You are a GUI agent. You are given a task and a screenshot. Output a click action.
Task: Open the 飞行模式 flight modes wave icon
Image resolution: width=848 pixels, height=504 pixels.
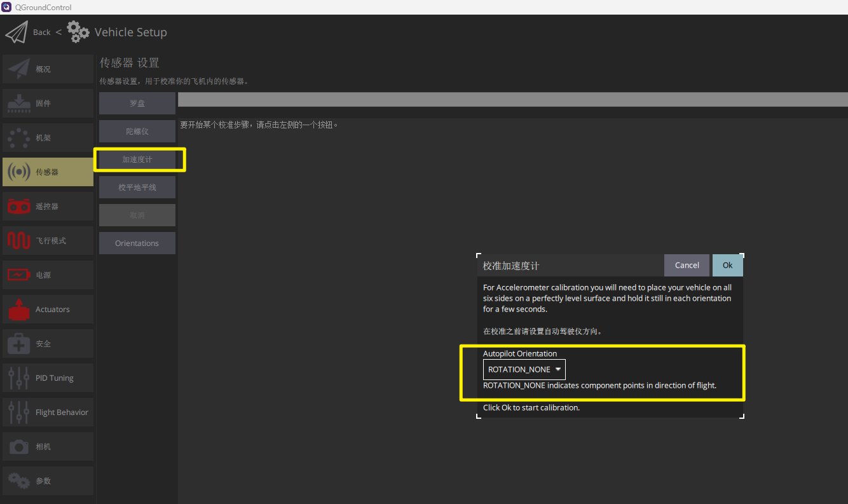19,241
